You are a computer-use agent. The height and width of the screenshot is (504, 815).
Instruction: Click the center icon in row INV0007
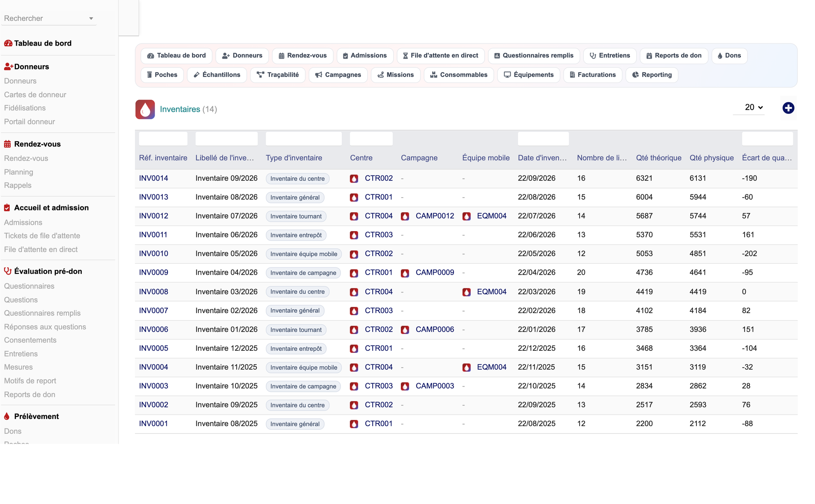354,311
